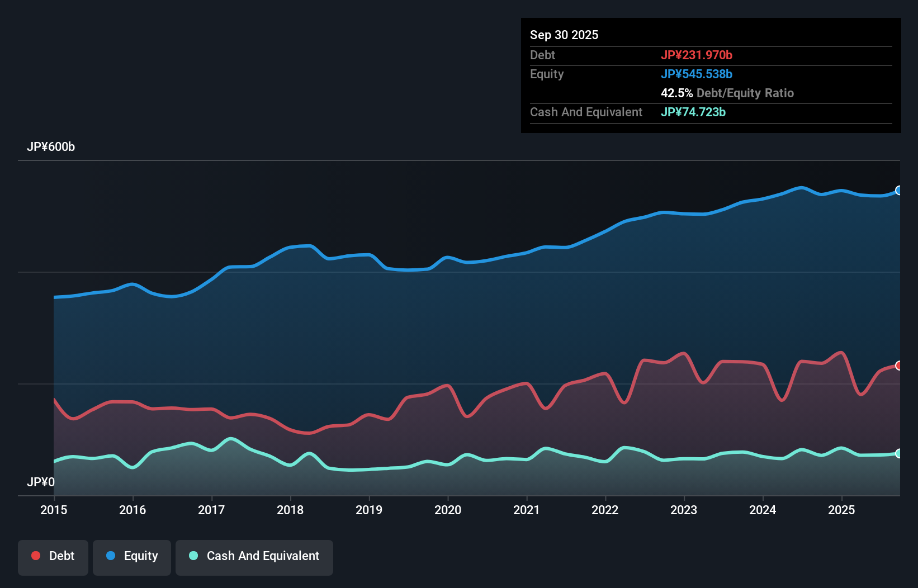Toggle the Debt legend button

click(x=53, y=557)
